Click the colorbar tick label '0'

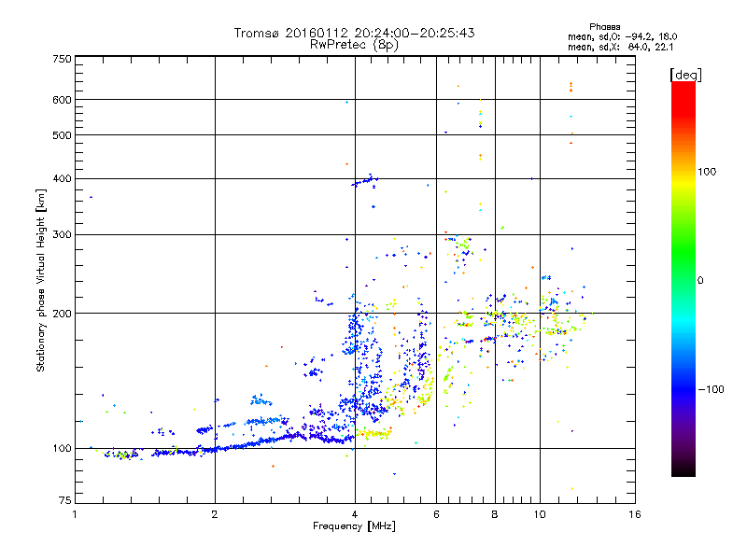[700, 281]
